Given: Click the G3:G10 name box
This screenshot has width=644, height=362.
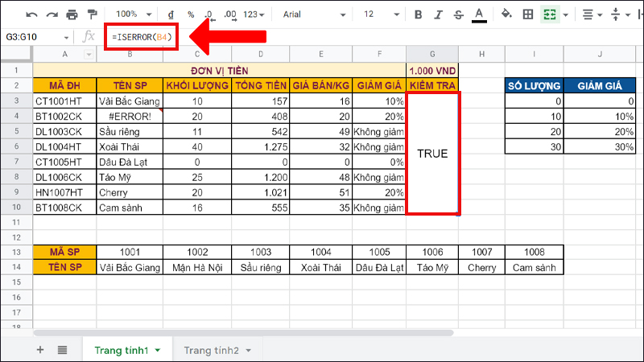Looking at the screenshot, I should [x=36, y=37].
